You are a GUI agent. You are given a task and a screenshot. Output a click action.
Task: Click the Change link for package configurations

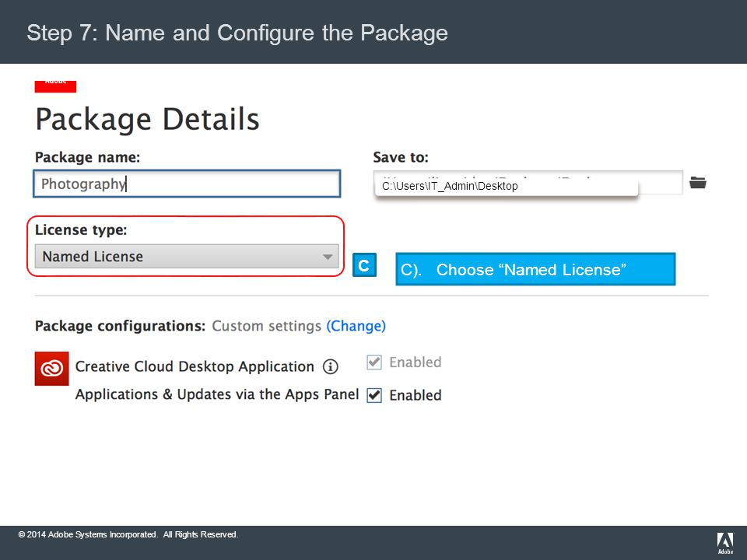356,326
